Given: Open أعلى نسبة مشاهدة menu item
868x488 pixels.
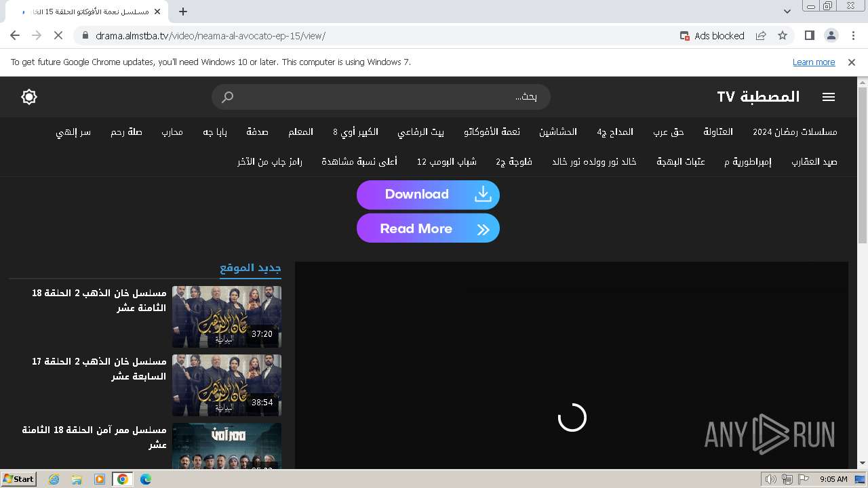Looking at the screenshot, I should point(359,162).
